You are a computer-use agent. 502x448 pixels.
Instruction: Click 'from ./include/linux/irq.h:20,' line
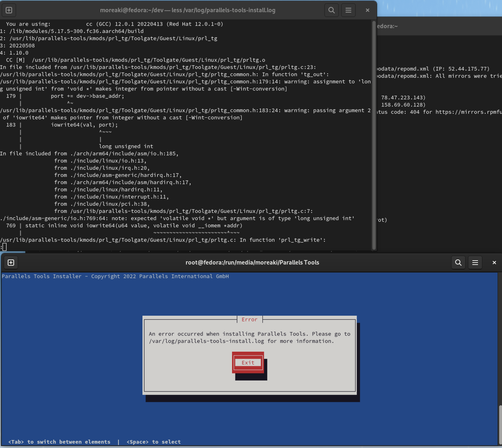pos(102,168)
